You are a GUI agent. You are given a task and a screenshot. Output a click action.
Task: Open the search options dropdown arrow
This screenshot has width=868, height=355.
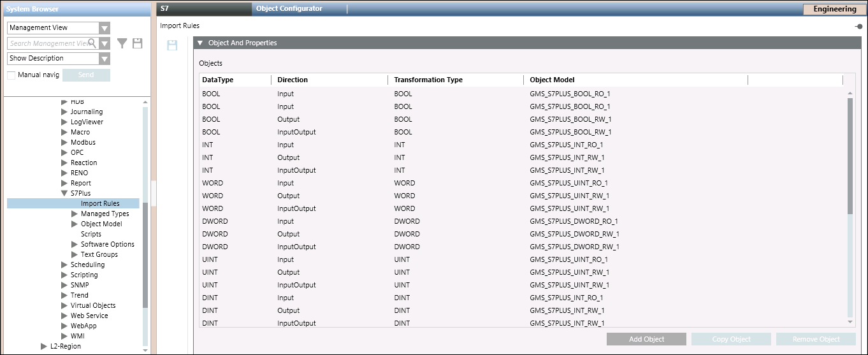(x=105, y=43)
